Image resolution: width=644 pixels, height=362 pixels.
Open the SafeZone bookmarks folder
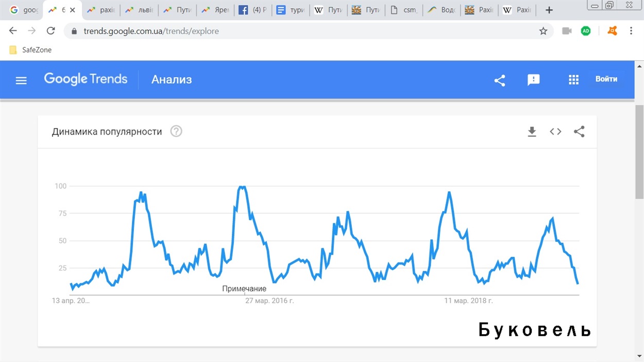[31, 50]
